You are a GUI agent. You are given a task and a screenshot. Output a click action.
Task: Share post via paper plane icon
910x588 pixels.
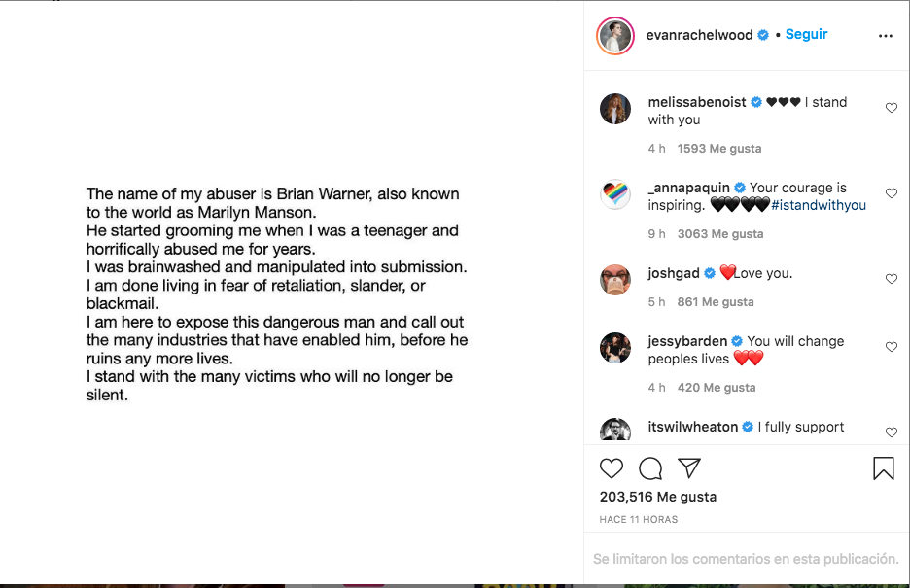[x=689, y=467]
